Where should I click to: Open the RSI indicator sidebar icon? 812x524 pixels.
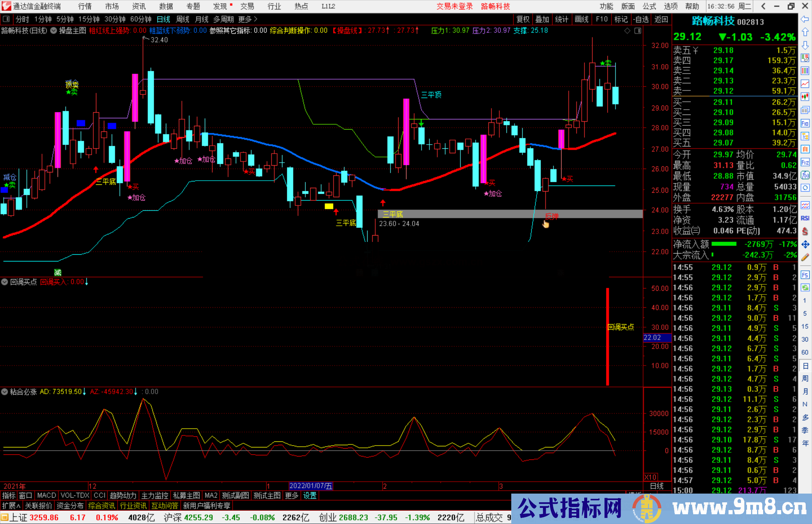click(805, 218)
